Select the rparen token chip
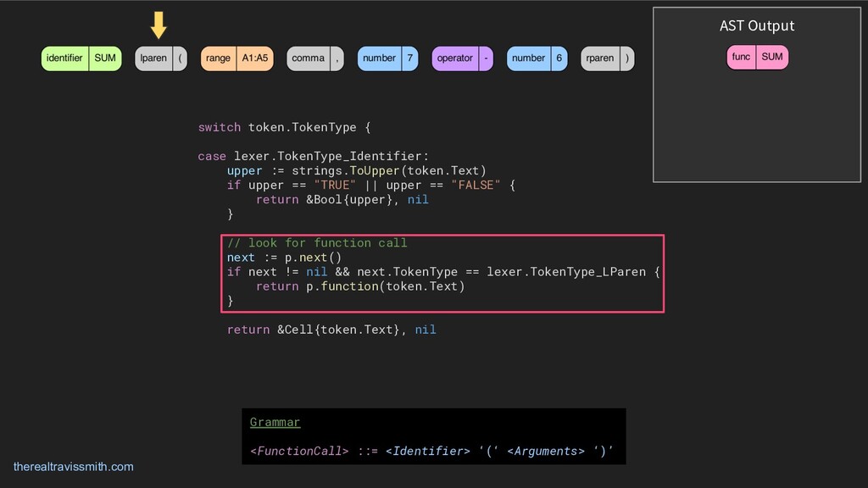 pyautogui.click(x=607, y=58)
